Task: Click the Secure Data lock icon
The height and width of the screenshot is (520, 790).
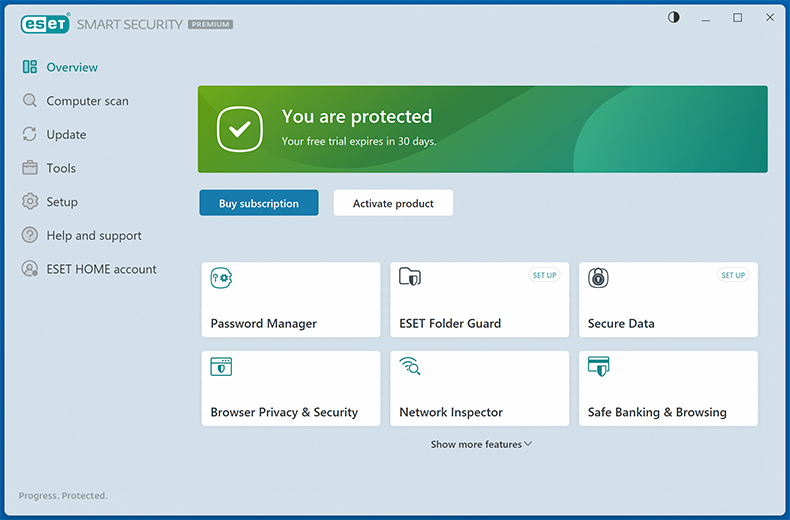Action: [x=598, y=277]
